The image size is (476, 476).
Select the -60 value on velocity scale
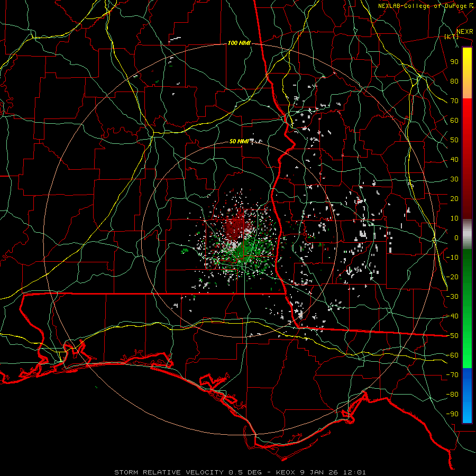point(452,355)
